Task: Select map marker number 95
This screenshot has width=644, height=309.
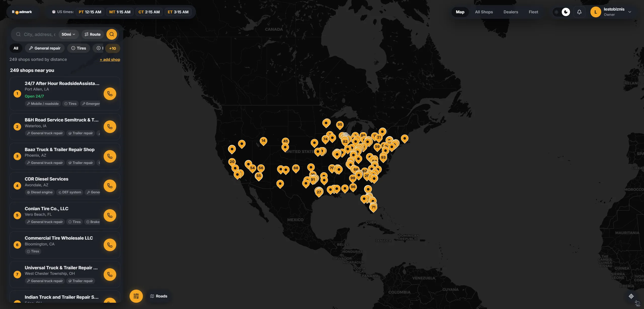Action: click(x=340, y=125)
